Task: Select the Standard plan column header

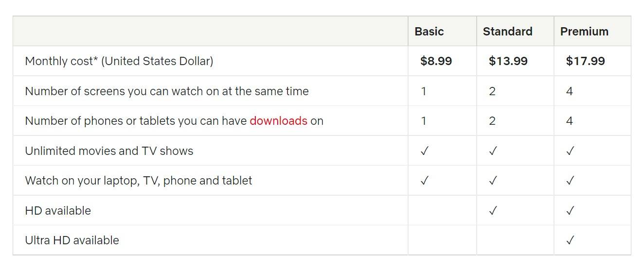Action: coord(507,32)
